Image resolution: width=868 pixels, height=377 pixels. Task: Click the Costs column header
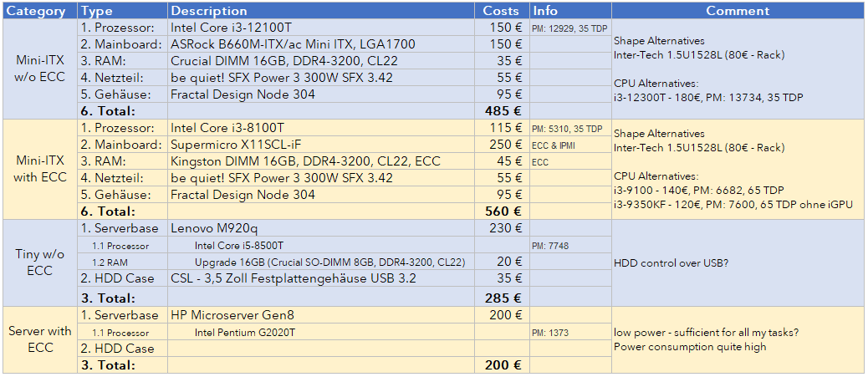pyautogui.click(x=502, y=11)
